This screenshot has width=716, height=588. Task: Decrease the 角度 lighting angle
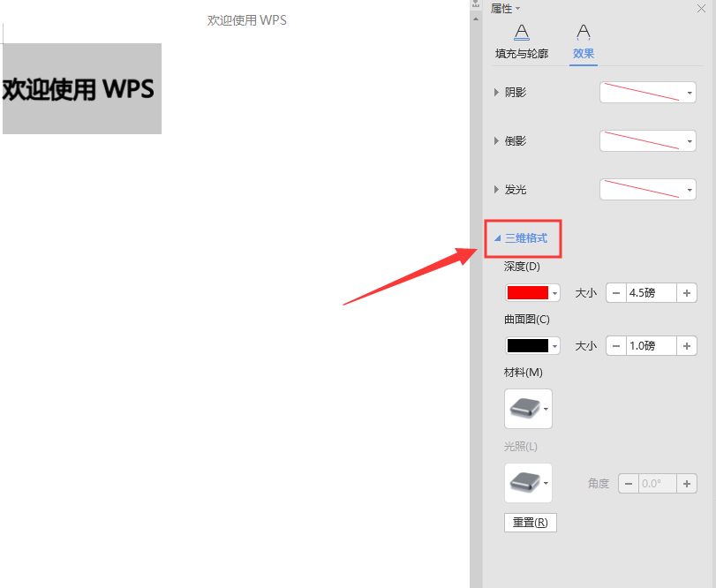(629, 484)
